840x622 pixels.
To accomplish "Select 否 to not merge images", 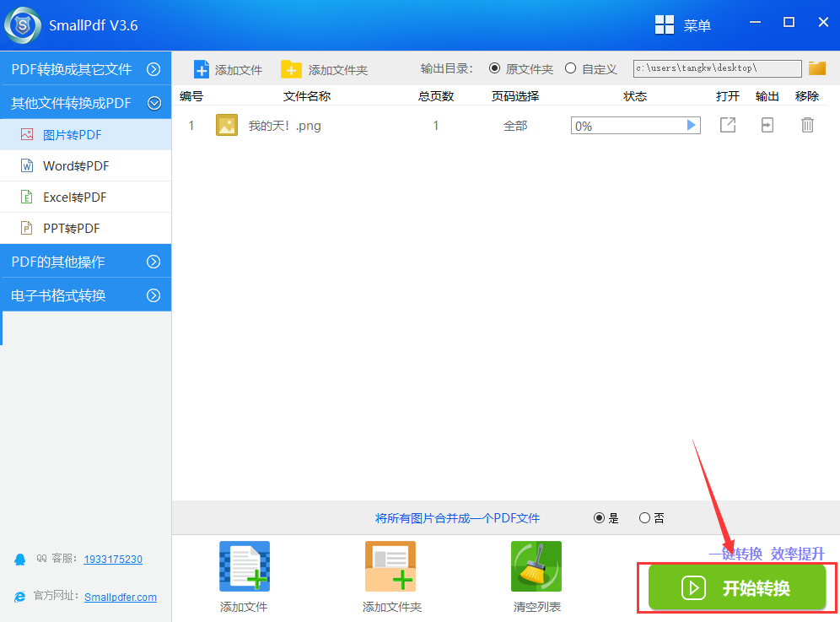I will [x=644, y=518].
